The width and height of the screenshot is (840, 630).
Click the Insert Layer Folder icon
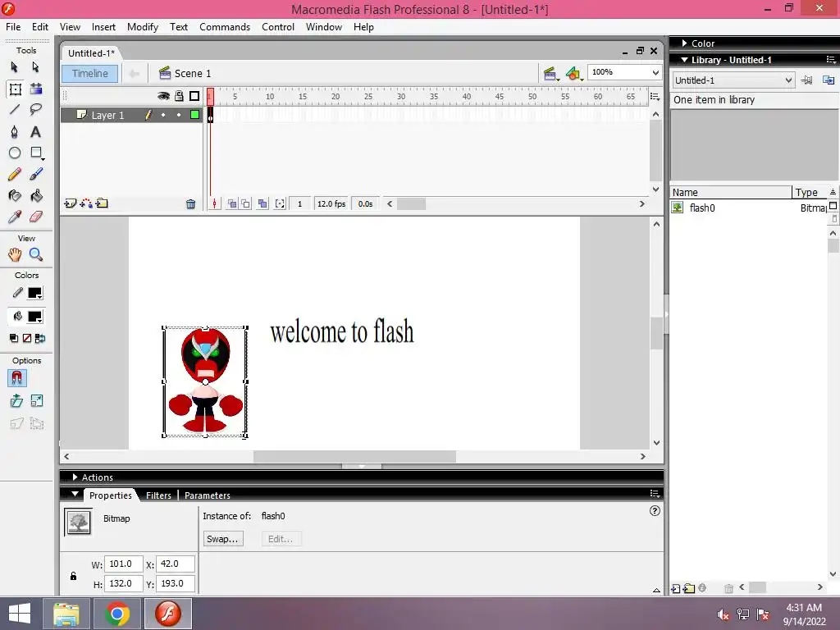(102, 203)
